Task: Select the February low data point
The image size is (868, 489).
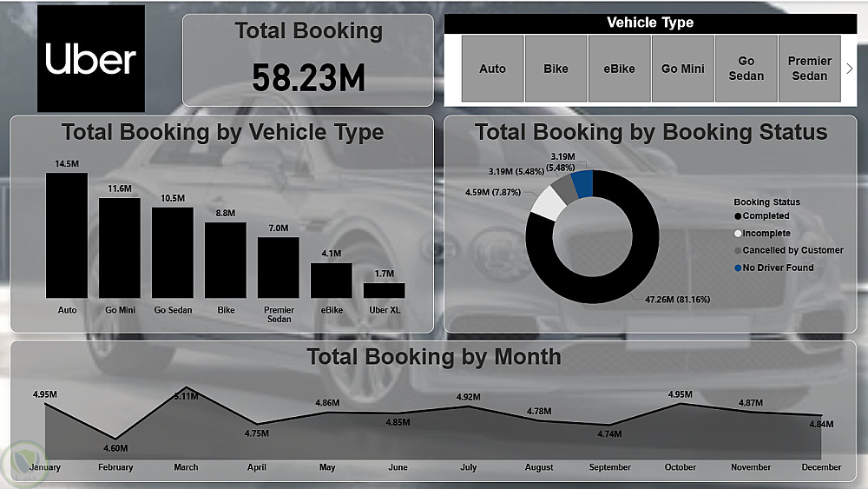Action: pyautogui.click(x=115, y=439)
